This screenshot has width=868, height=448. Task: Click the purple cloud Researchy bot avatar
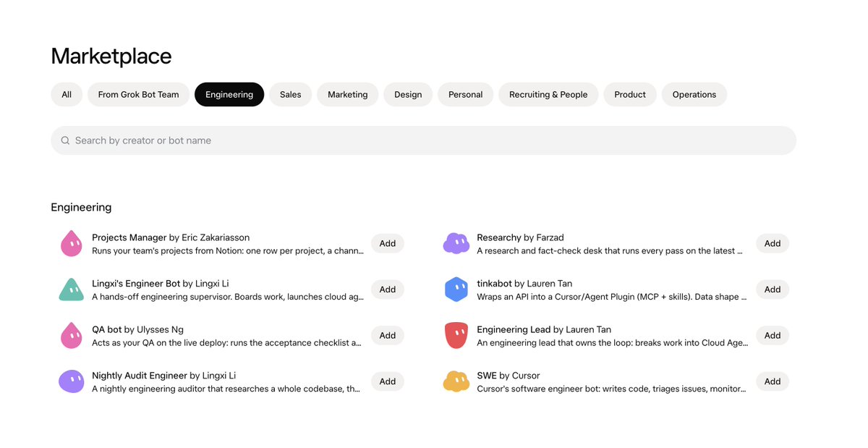pos(456,244)
